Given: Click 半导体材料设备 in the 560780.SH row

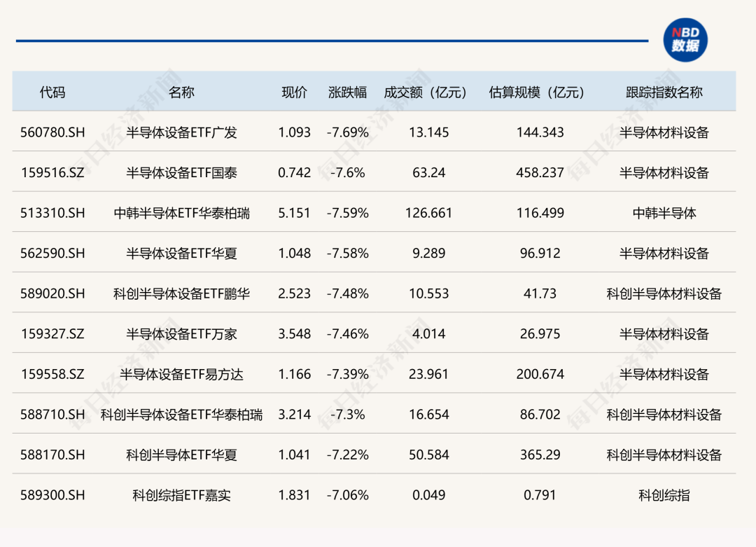Looking at the screenshot, I should tap(664, 132).
